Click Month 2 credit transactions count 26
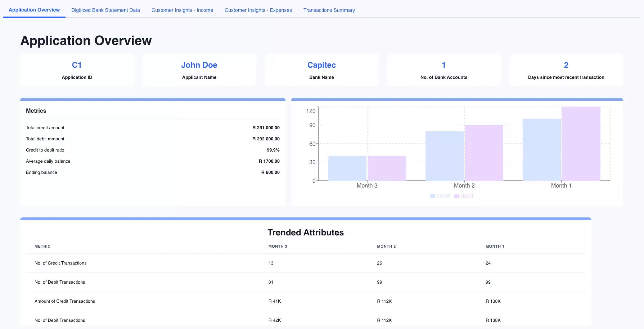This screenshot has width=644, height=329. [x=379, y=263]
